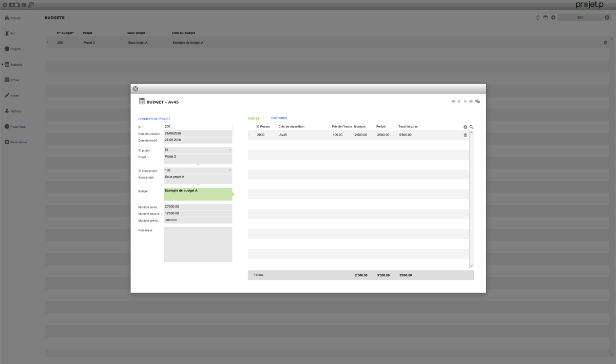The height and width of the screenshot is (364, 616).
Task: Click the postes list scroll up arrow
Action: click(x=471, y=133)
